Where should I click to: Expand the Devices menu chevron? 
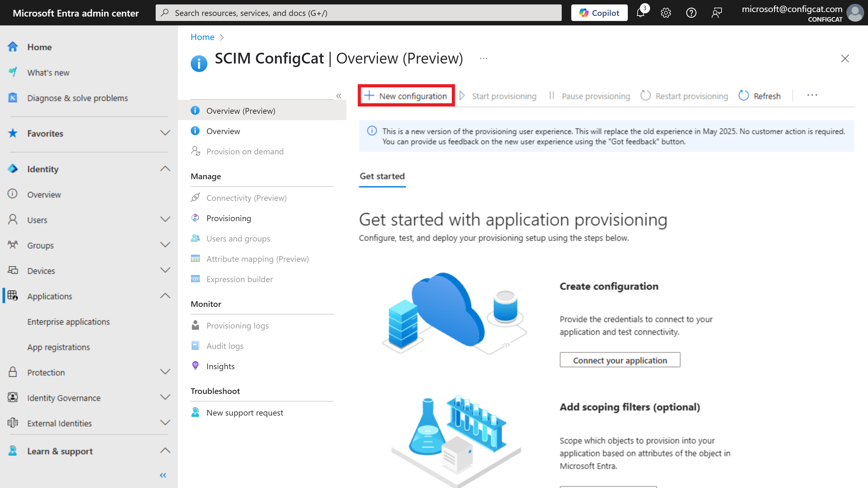(x=165, y=270)
